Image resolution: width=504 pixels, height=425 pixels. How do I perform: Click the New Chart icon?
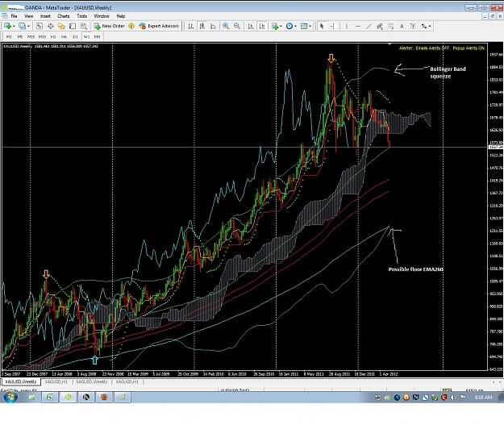click(7, 26)
